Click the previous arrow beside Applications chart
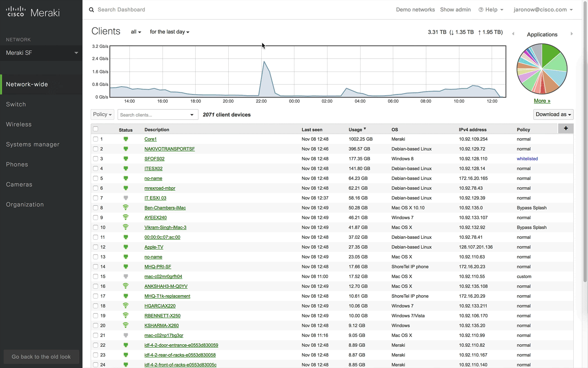This screenshot has height=368, width=588. 513,34
